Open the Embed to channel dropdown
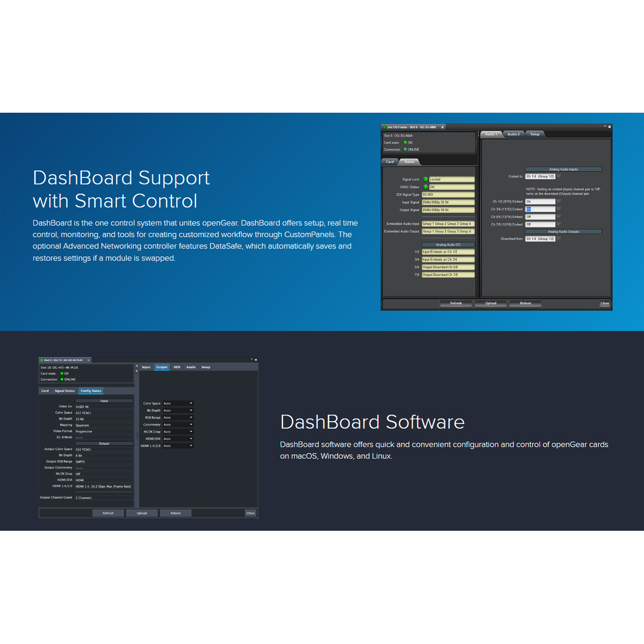 pyautogui.click(x=558, y=177)
